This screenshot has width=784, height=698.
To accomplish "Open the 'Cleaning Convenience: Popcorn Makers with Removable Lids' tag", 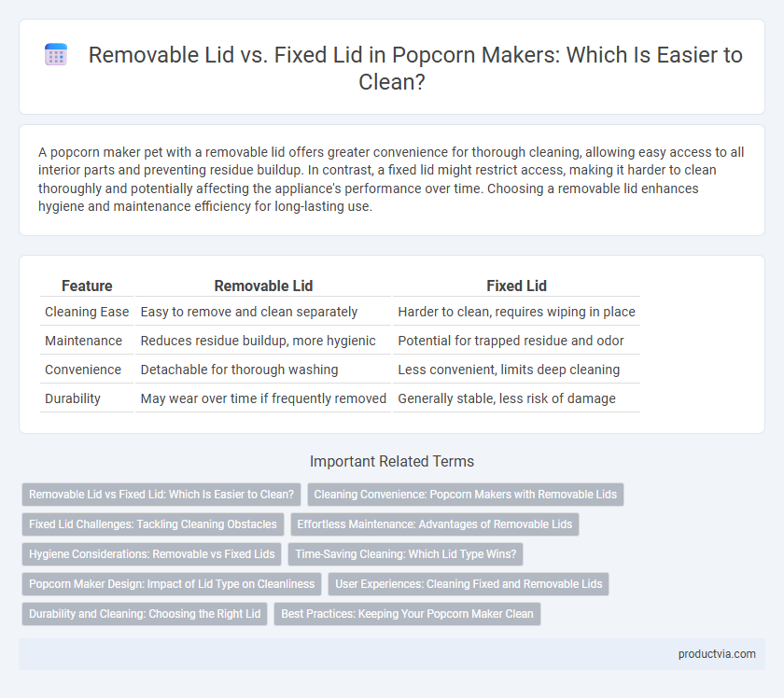I will click(465, 494).
